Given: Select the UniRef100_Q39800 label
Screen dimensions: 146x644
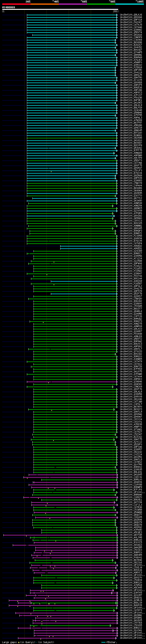Looking at the screenshot, I should click(131, 304).
